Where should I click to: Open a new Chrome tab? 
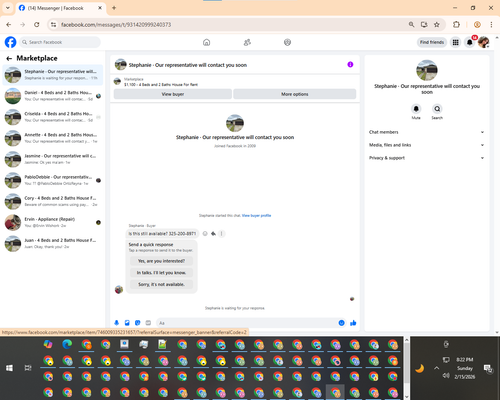(114, 8)
